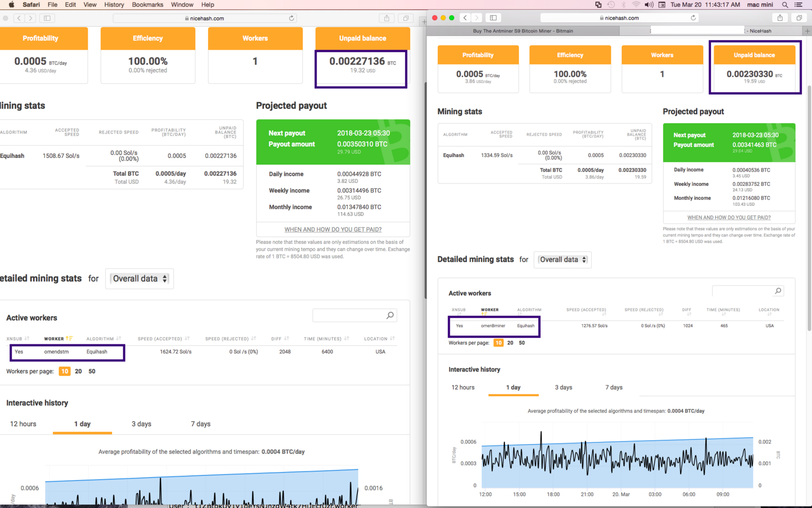Sort by ALGORITHM column in left window
Screen dimensions: 812x508
104,338
